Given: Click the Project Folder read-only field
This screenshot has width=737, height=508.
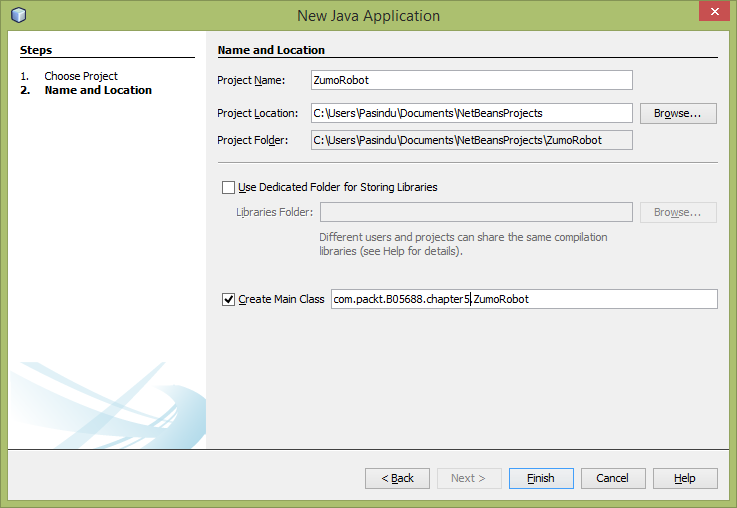Looking at the screenshot, I should tap(471, 140).
